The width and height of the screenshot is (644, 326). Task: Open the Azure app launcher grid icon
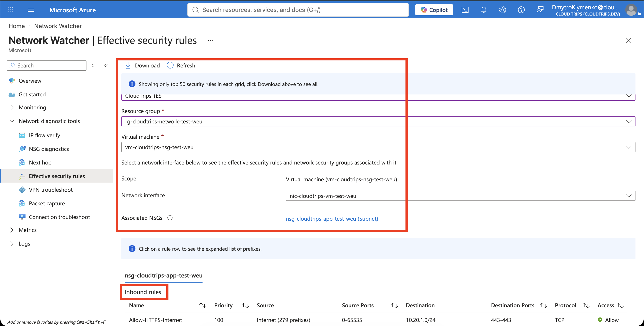pyautogui.click(x=10, y=10)
